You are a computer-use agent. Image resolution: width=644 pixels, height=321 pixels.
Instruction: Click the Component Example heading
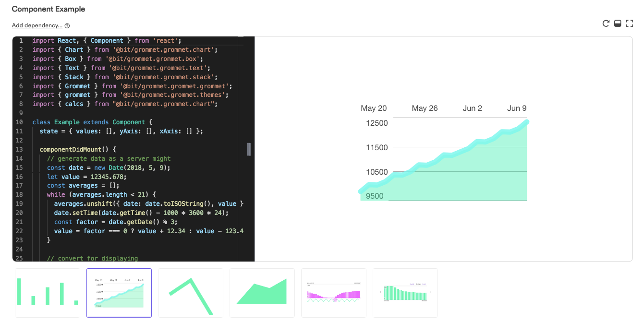tap(49, 9)
